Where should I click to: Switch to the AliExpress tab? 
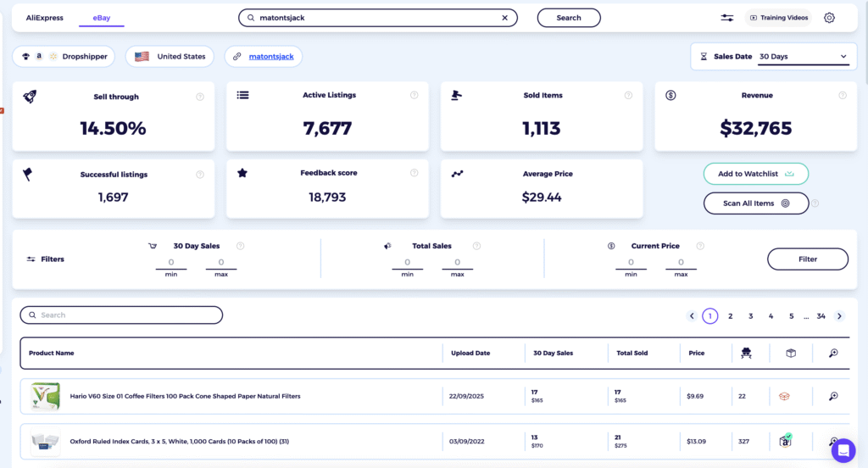(x=44, y=18)
